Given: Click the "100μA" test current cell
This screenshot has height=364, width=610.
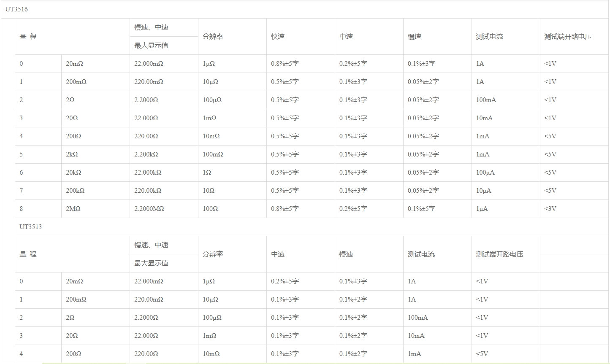Looking at the screenshot, I should click(485, 173).
